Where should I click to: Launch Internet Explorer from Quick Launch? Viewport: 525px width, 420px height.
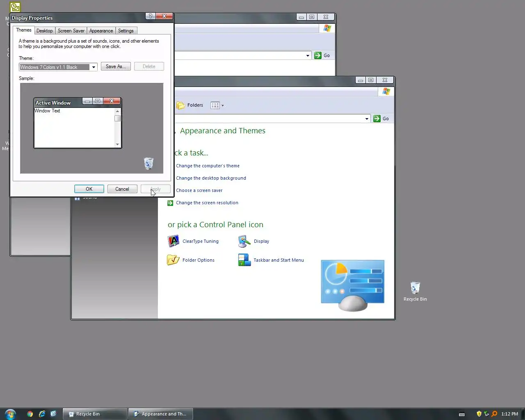pos(42,414)
